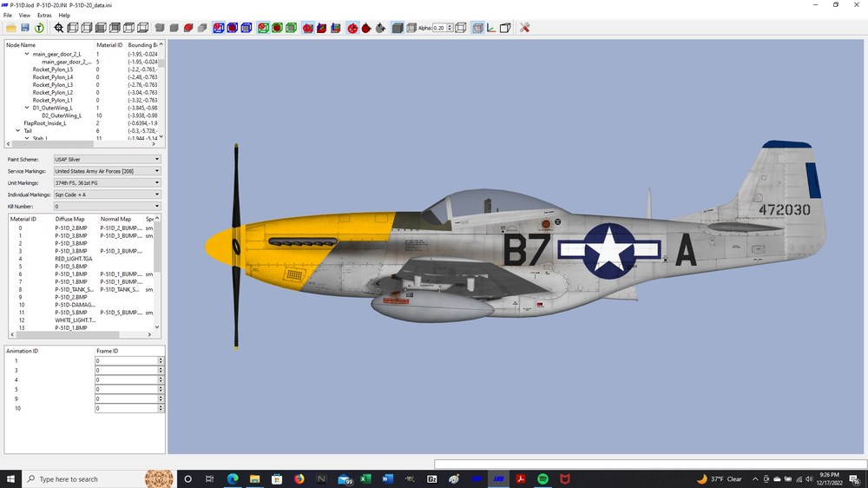Select the RED_LIGHT.TGA material row
The image size is (868, 488).
coord(74,259)
